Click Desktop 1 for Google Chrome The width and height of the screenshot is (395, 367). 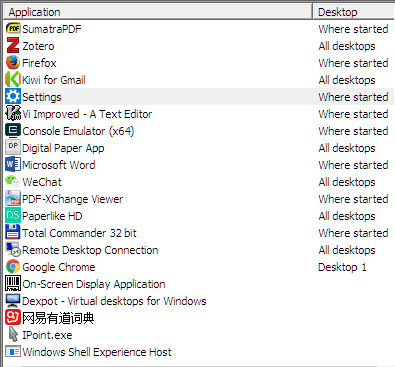[x=342, y=267]
